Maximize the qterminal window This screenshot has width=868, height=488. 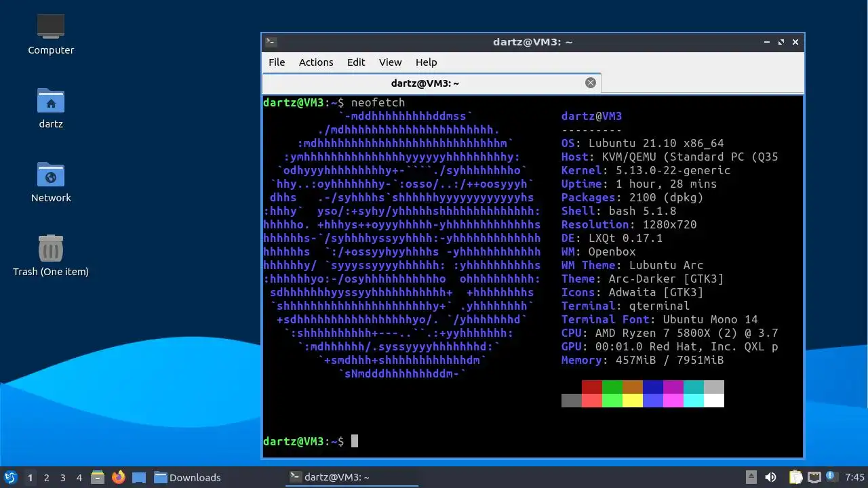point(781,41)
